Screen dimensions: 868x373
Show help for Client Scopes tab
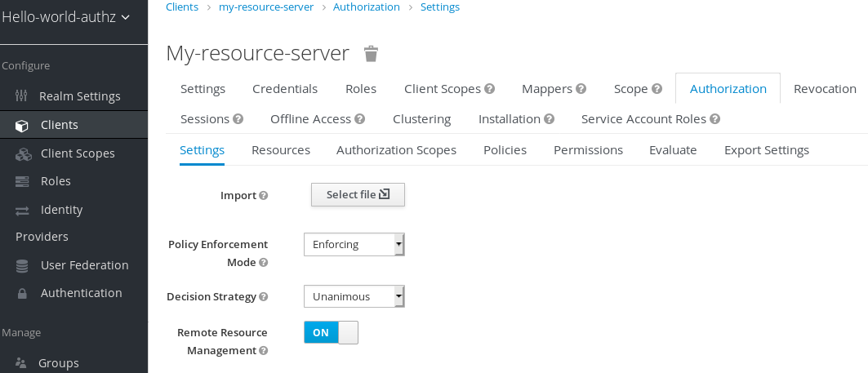click(489, 88)
